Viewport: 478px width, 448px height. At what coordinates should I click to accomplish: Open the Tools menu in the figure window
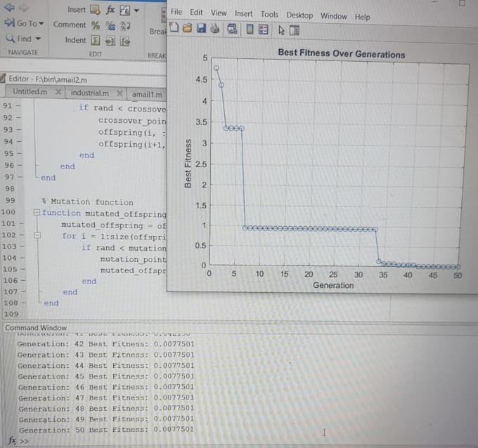269,14
